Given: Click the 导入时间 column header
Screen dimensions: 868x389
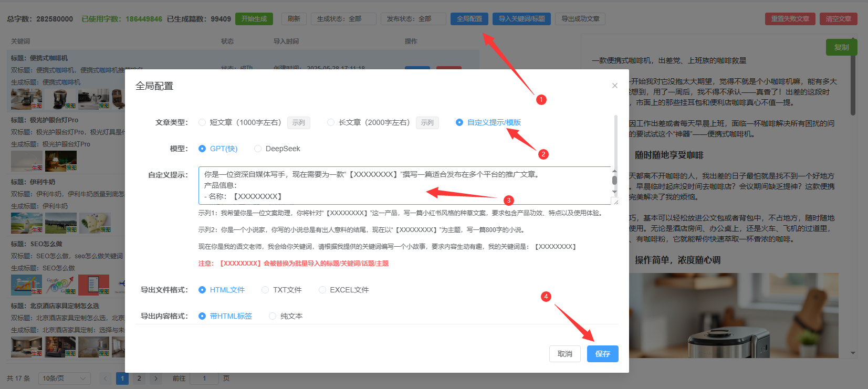Looking at the screenshot, I should tap(286, 41).
